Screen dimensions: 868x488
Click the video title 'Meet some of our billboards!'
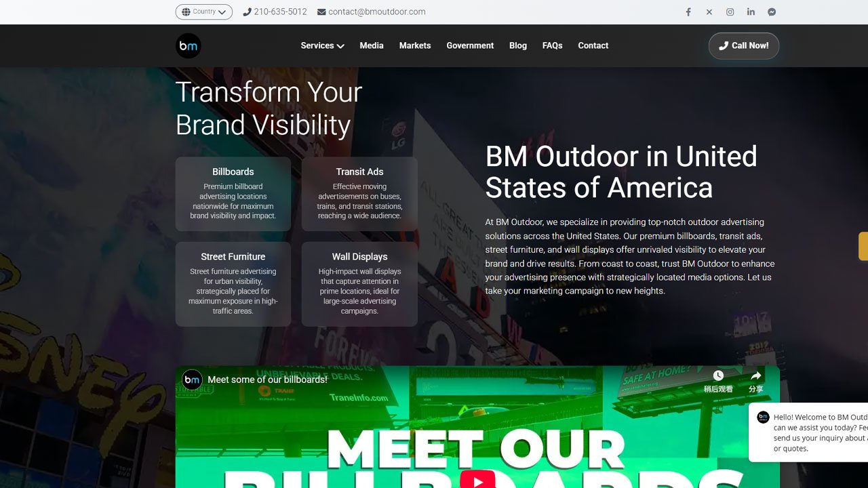268,380
